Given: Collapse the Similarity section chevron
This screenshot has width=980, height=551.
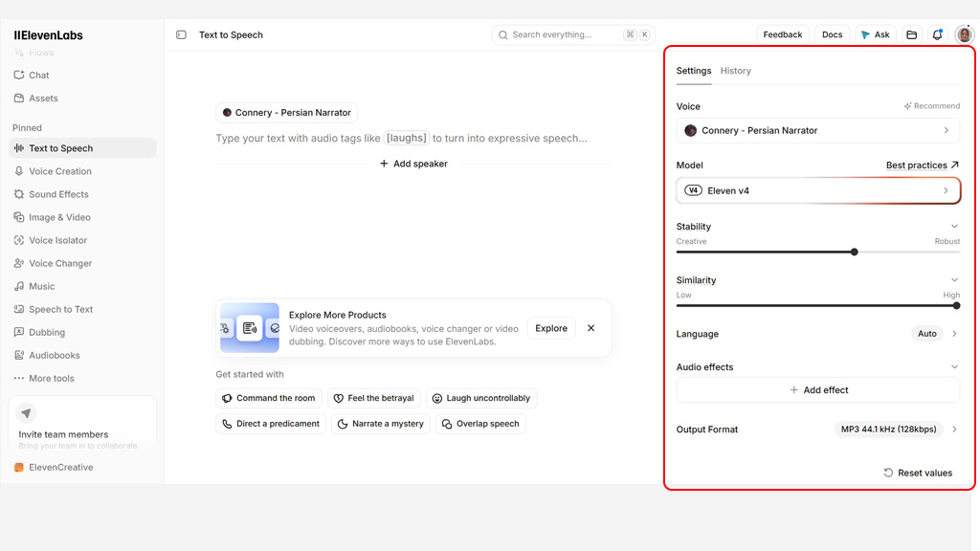Looking at the screenshot, I should tap(954, 280).
